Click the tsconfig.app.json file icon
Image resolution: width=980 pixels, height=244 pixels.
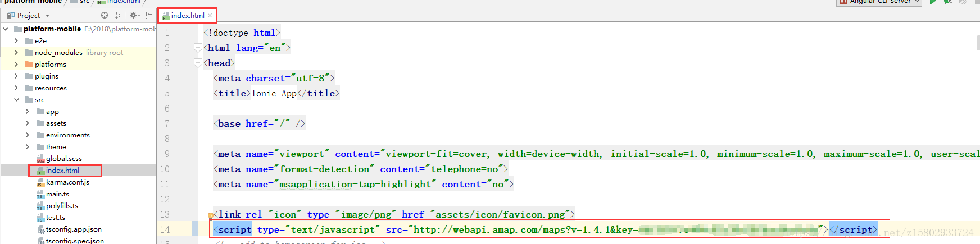point(40,229)
